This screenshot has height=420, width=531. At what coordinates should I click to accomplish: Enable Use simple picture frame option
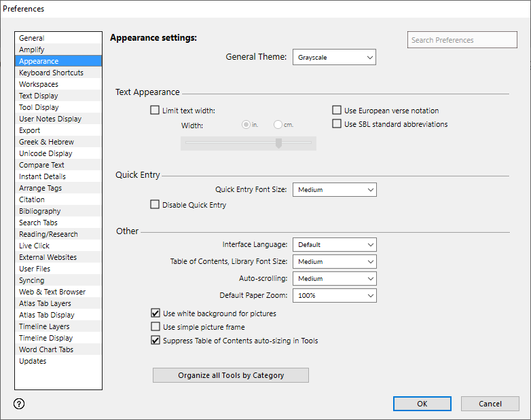(155, 327)
